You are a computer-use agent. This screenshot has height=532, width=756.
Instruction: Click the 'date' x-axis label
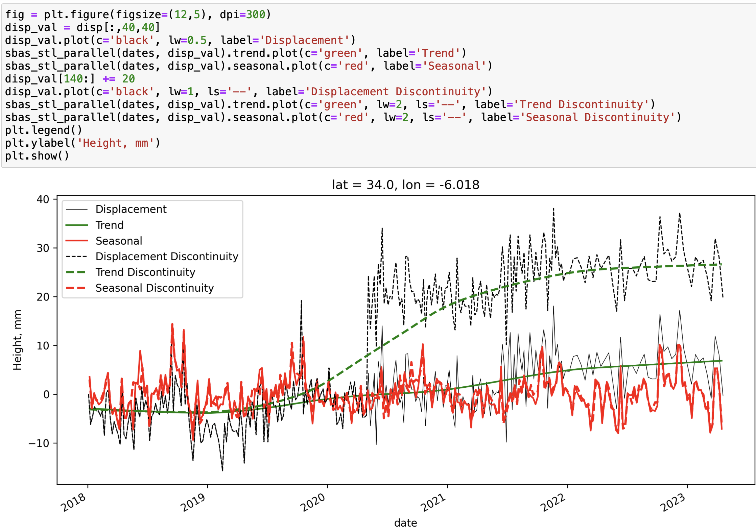click(x=405, y=523)
